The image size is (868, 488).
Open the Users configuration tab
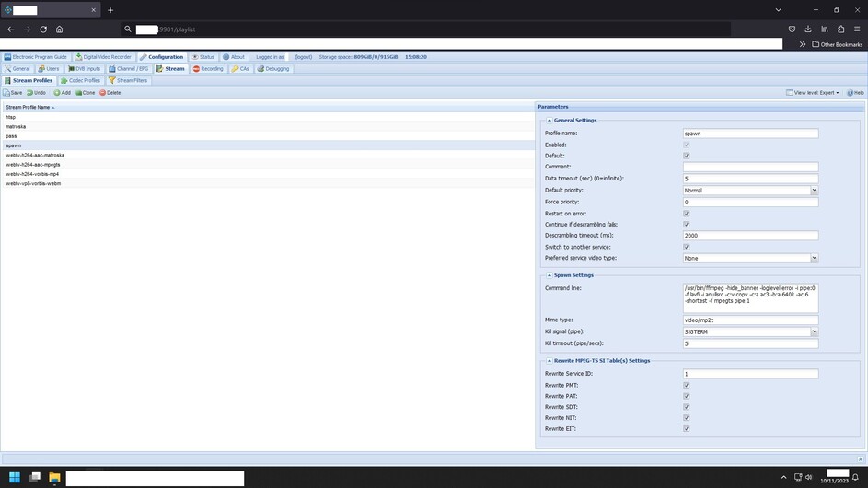[x=49, y=69]
